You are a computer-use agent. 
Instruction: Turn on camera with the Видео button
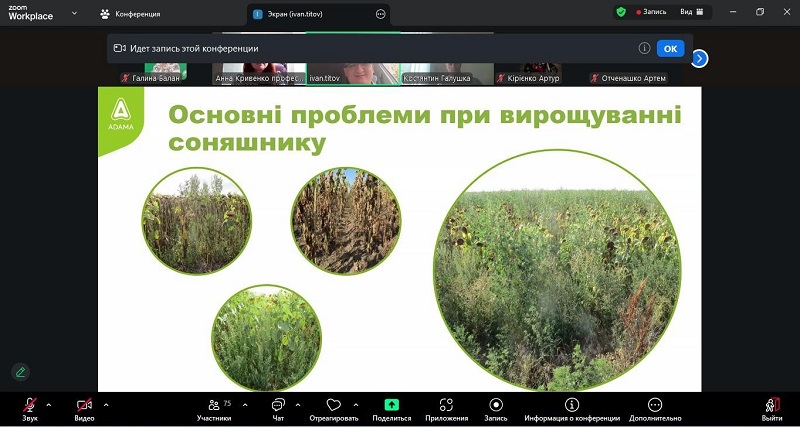click(85, 406)
